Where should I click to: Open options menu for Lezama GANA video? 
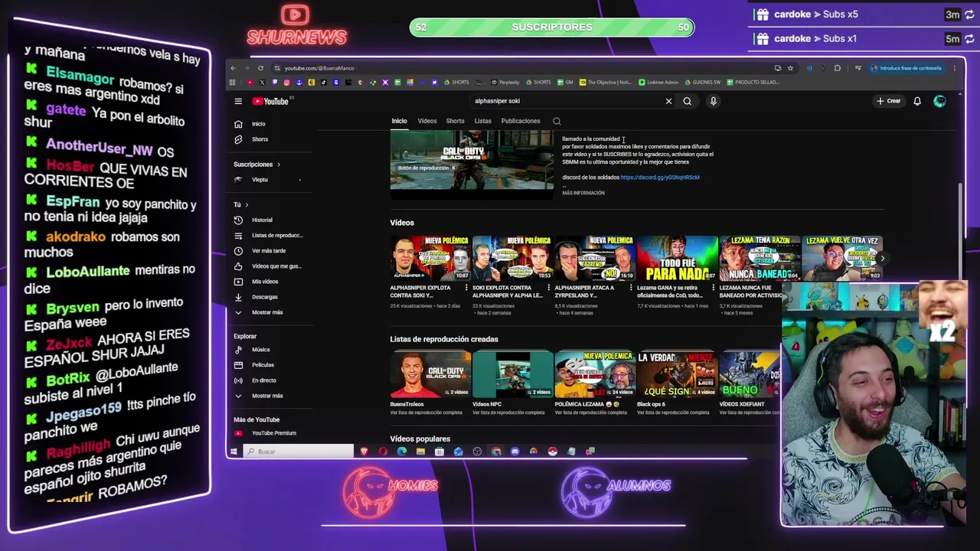(x=713, y=288)
